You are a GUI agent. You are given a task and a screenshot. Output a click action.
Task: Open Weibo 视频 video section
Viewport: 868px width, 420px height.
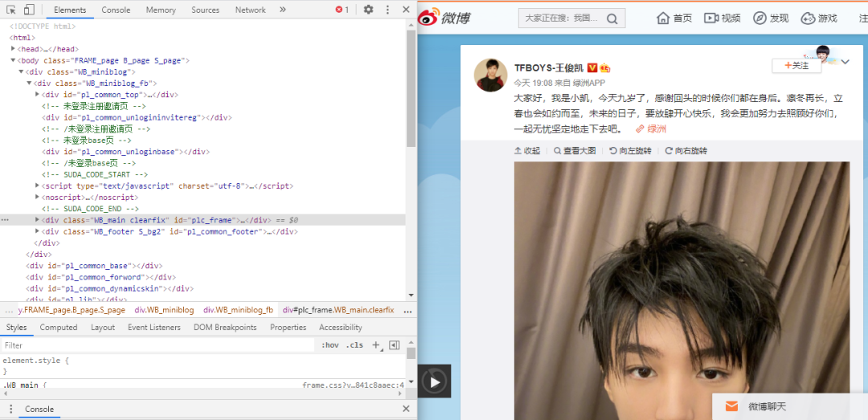(723, 18)
